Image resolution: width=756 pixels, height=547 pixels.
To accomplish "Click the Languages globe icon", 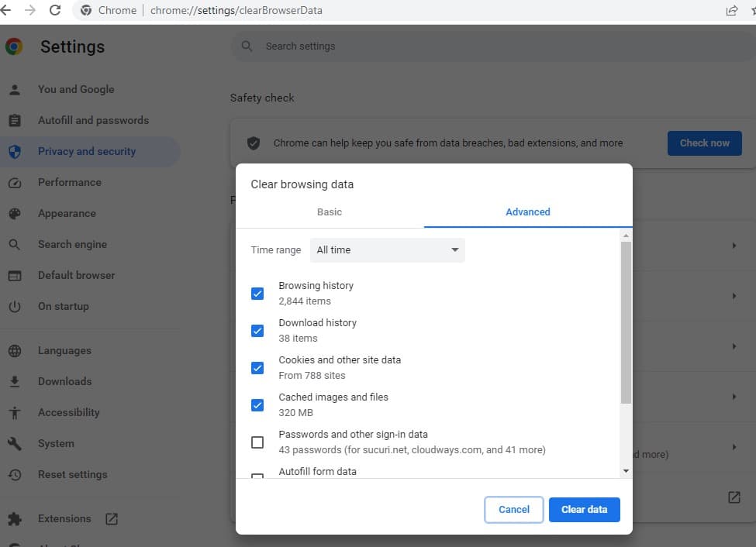I will pyautogui.click(x=14, y=351).
